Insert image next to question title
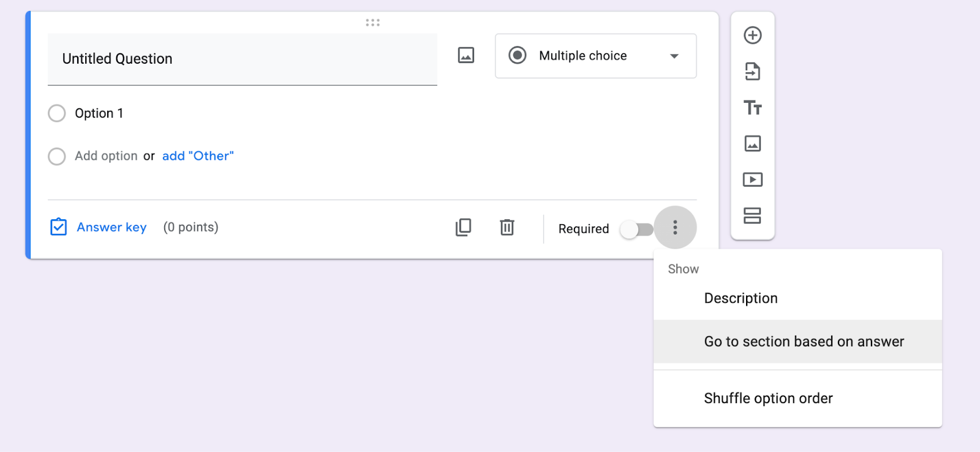980x452 pixels. [466, 56]
